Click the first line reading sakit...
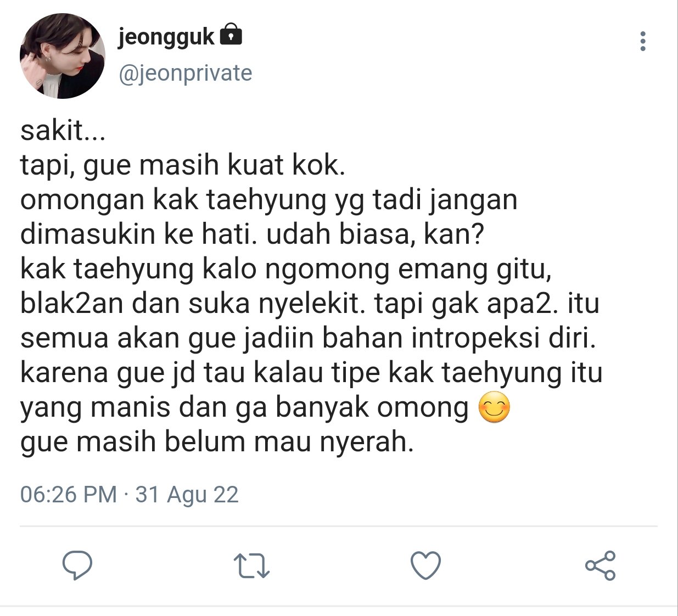This screenshot has width=678, height=616. 63,131
